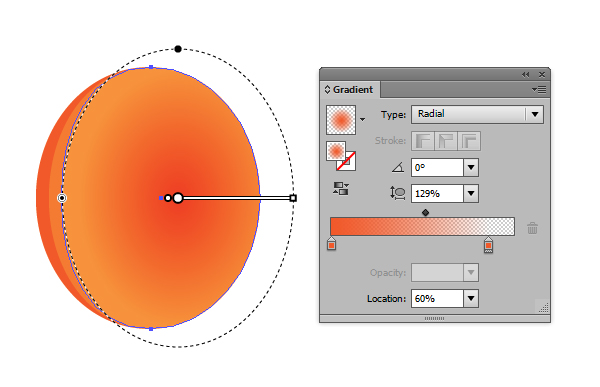
Task: Click the gradient midpoint diamond marker
Action: coord(426,212)
